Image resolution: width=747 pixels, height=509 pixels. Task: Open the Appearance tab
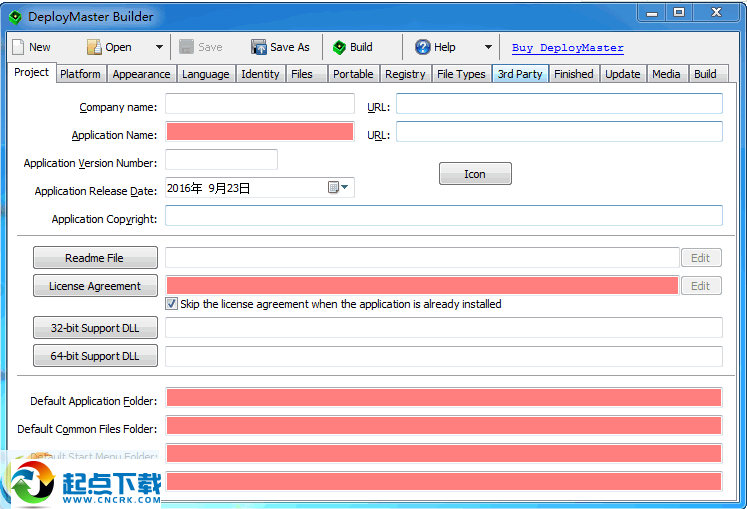[x=141, y=74]
